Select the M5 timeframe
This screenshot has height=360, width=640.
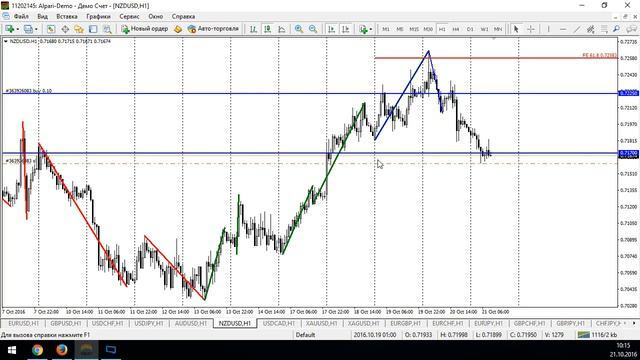tap(400, 29)
